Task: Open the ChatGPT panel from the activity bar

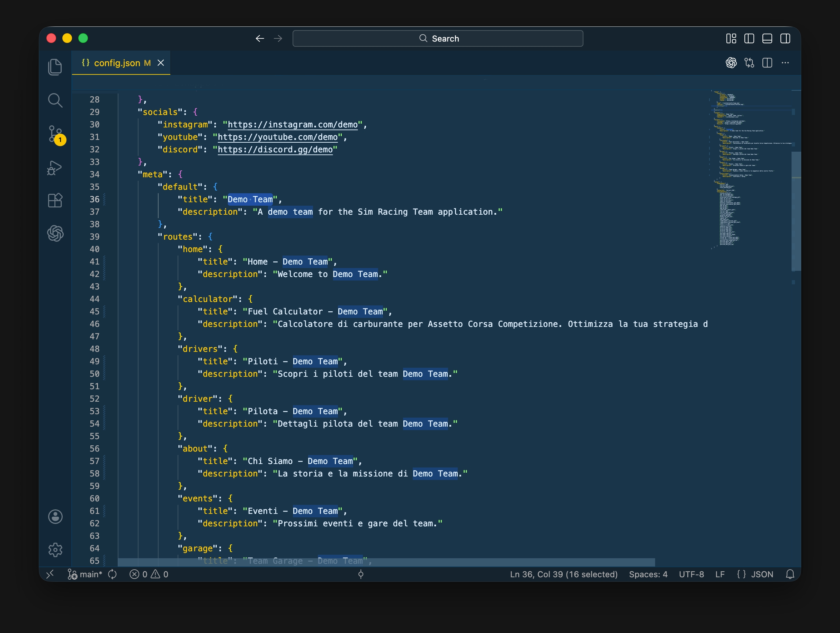Action: click(55, 233)
